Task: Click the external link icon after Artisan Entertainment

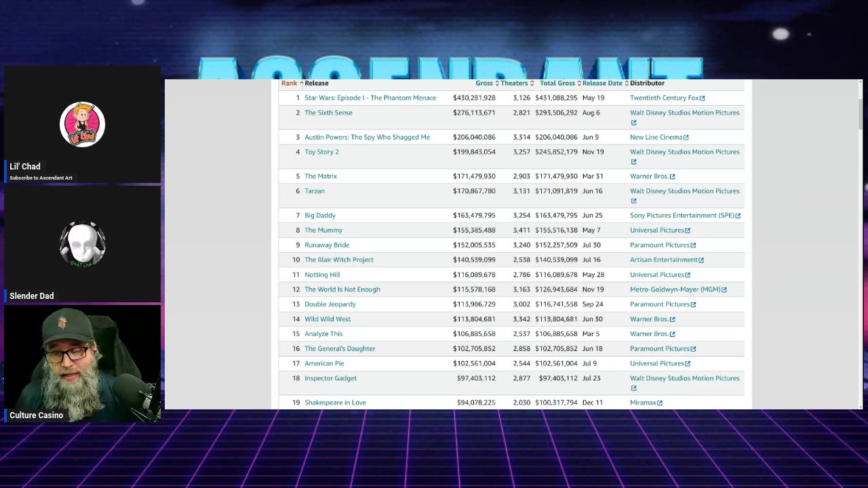Action: 701,260
